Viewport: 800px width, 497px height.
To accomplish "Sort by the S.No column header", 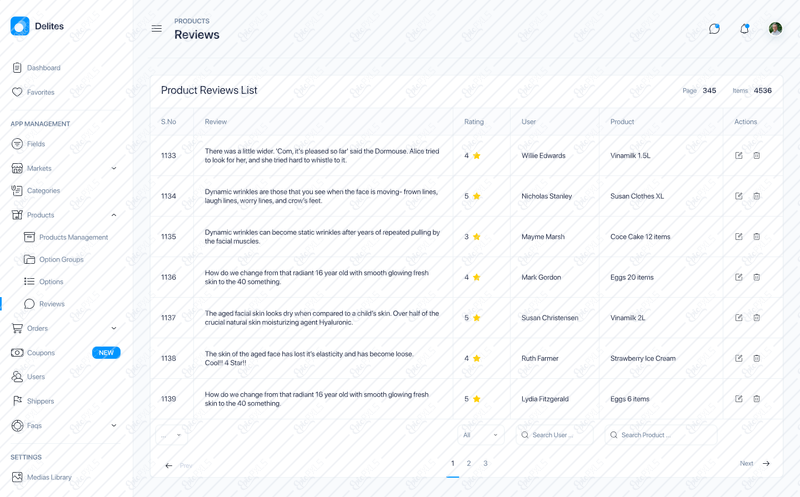I will point(168,121).
